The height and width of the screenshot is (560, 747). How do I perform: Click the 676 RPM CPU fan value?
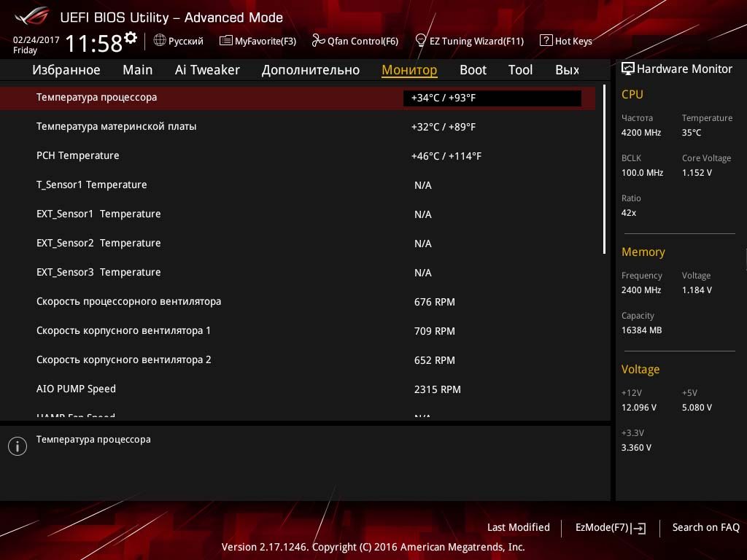pyautogui.click(x=435, y=302)
